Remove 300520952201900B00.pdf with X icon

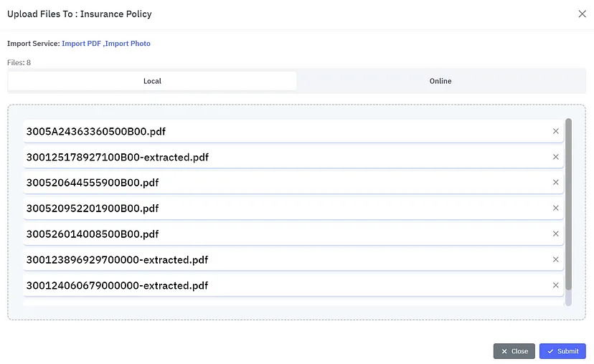tap(555, 209)
